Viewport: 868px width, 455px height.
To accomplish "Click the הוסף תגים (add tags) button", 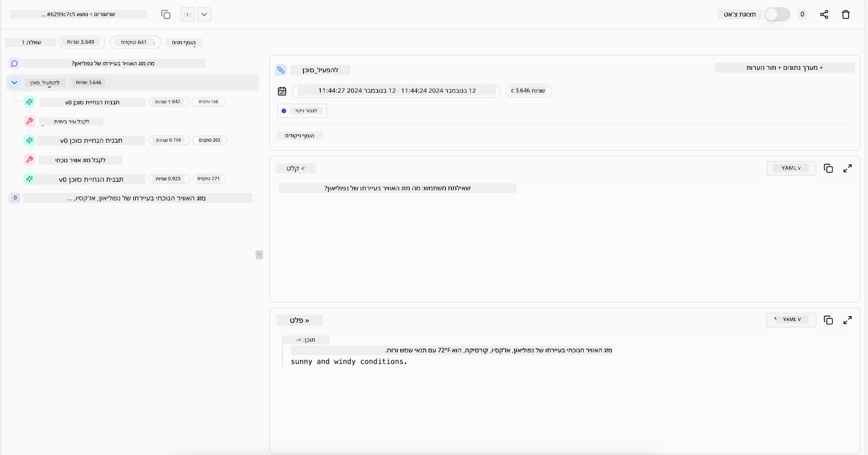I will pos(184,43).
